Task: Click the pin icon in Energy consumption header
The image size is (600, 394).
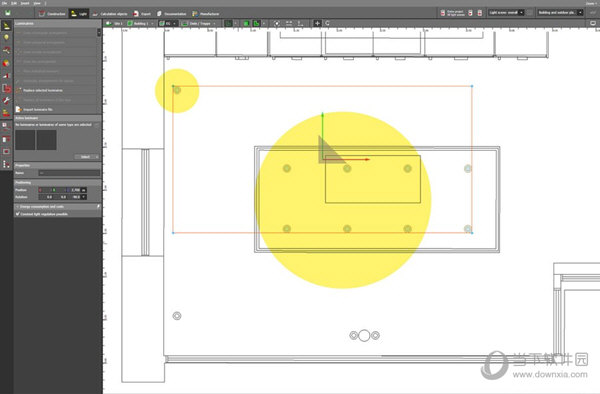Action: pyautogui.click(x=98, y=207)
